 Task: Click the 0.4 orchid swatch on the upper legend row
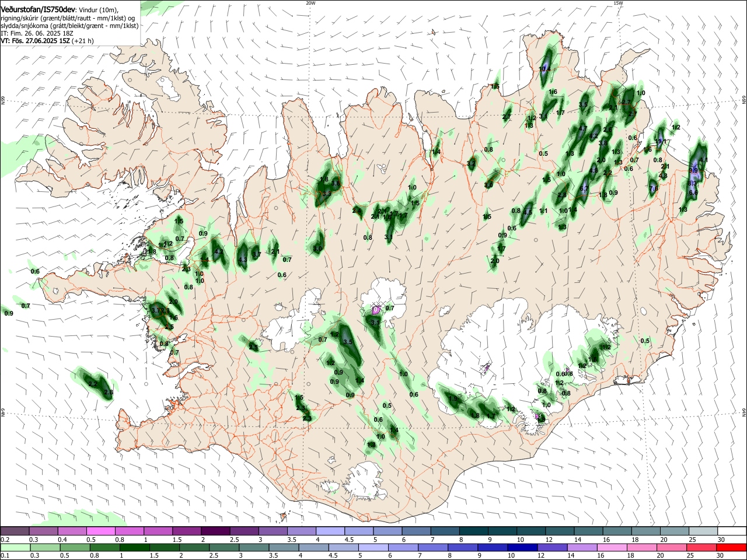[x=72, y=531]
